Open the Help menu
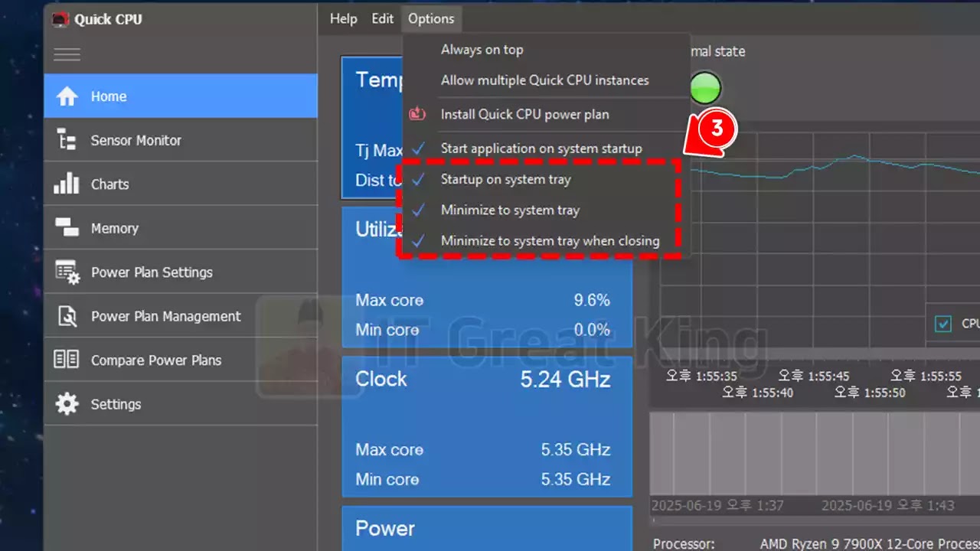This screenshot has width=980, height=551. (x=343, y=19)
